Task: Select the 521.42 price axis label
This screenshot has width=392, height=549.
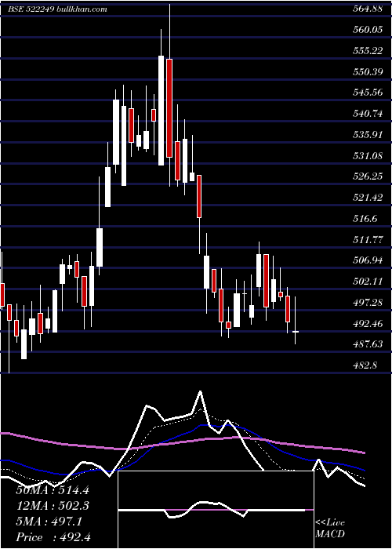Action: [x=367, y=198]
